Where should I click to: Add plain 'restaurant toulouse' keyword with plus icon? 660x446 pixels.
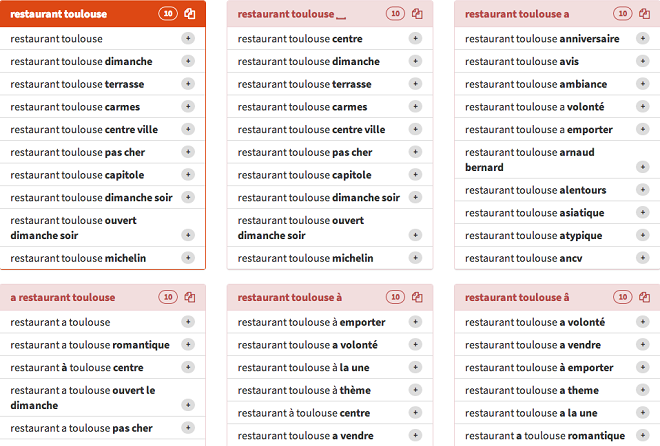(x=188, y=38)
